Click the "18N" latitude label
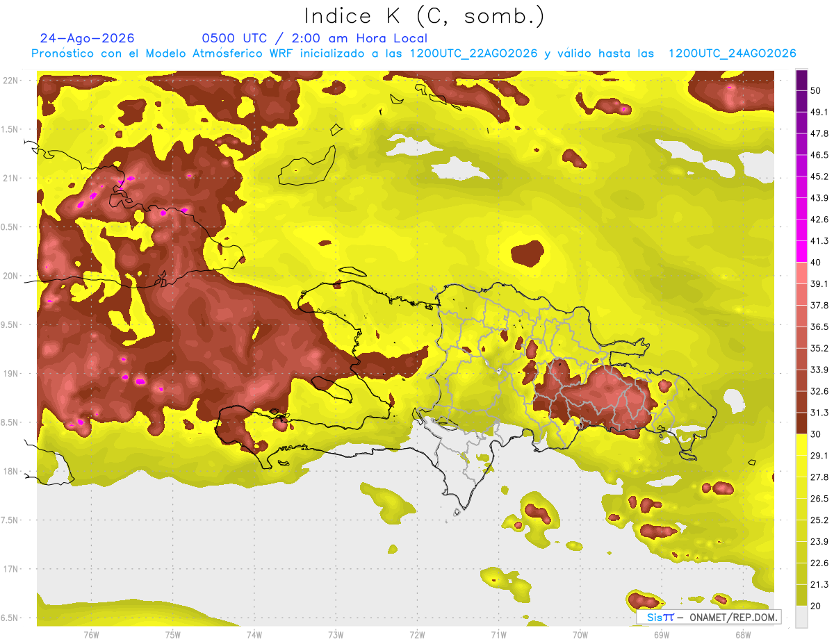The image size is (834, 644). [x=10, y=472]
